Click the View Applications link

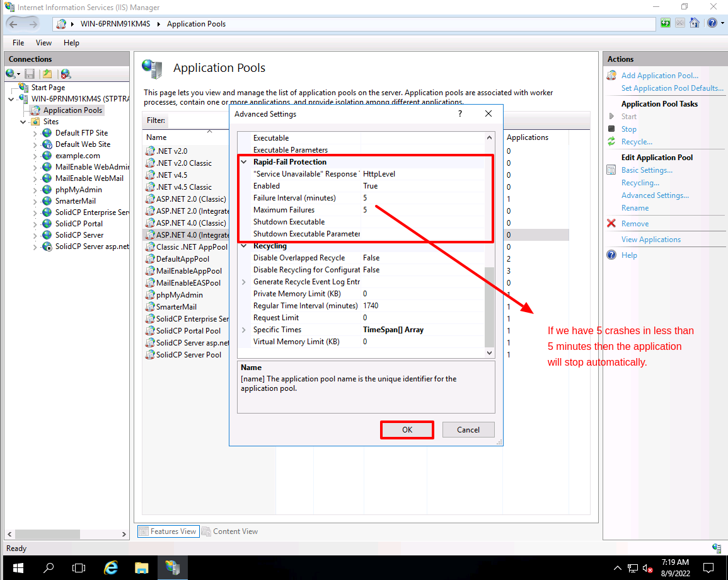point(651,240)
